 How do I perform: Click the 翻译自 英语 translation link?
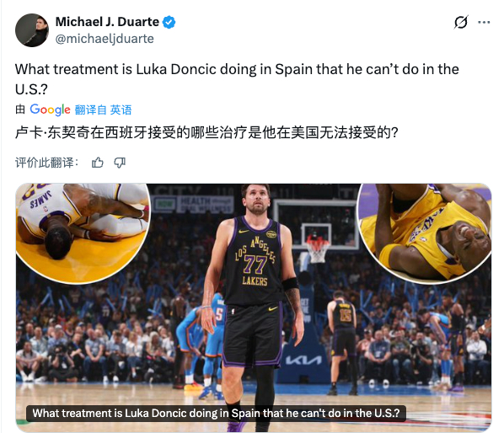tap(103, 110)
